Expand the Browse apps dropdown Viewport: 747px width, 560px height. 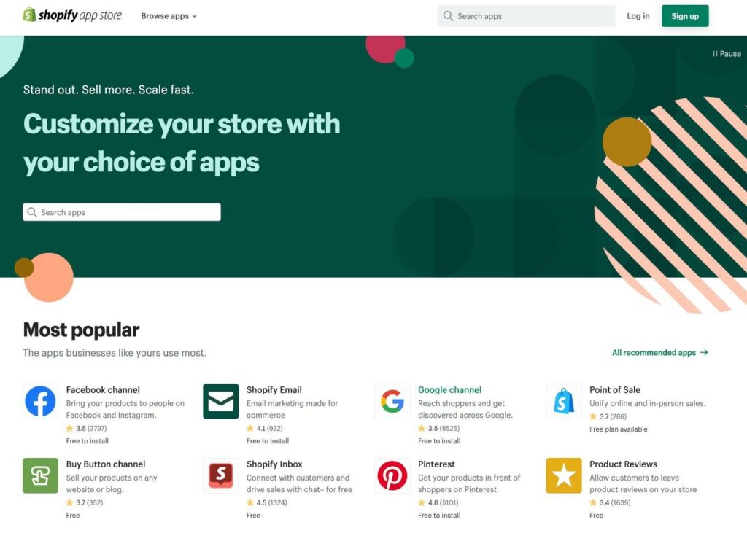pyautogui.click(x=169, y=16)
